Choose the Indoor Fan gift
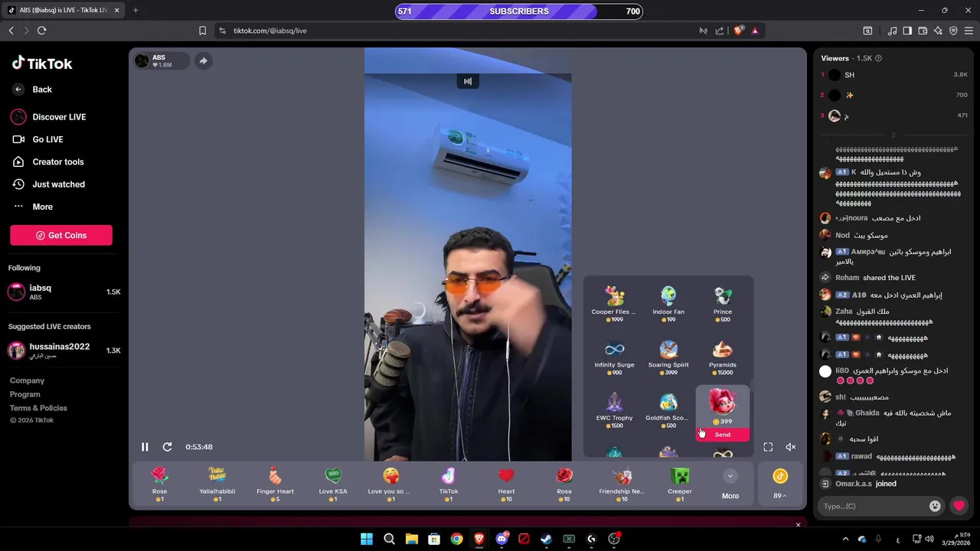The height and width of the screenshot is (551, 980). click(668, 304)
